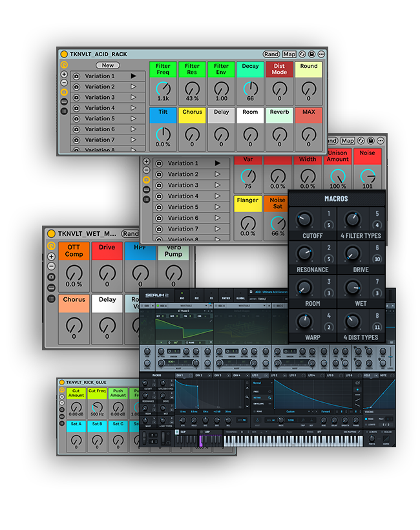This screenshot has width=420, height=530.
Task: Click camera icon on ACID_RACK Variation 3 row
Action: click(77, 98)
